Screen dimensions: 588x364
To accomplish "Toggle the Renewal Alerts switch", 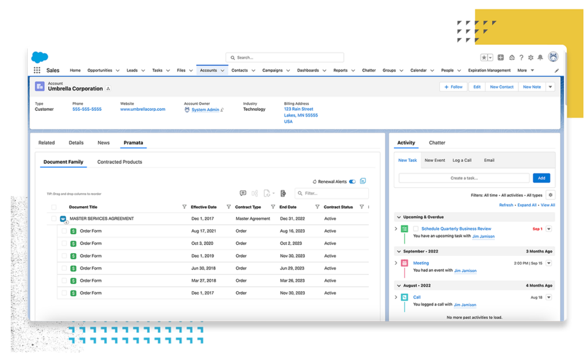I will pos(352,181).
